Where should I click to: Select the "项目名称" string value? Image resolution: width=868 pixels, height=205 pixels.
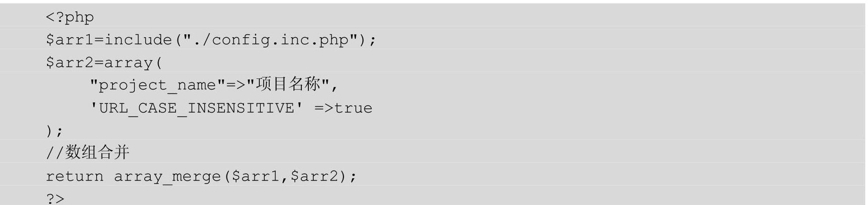point(289,84)
